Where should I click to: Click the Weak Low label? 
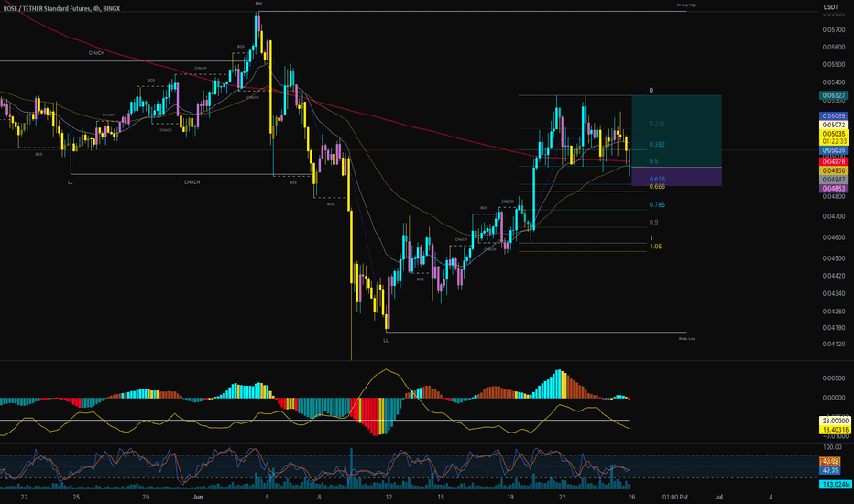click(686, 339)
